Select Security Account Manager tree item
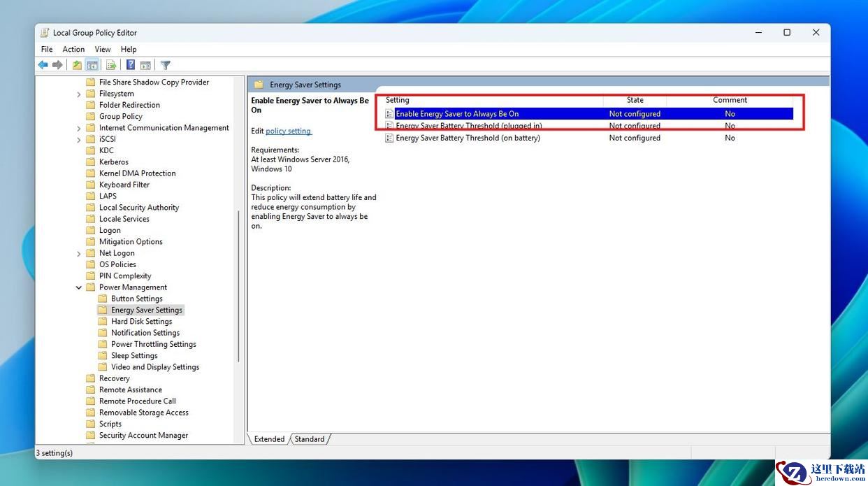Image resolution: width=868 pixels, height=486 pixels. (143, 435)
